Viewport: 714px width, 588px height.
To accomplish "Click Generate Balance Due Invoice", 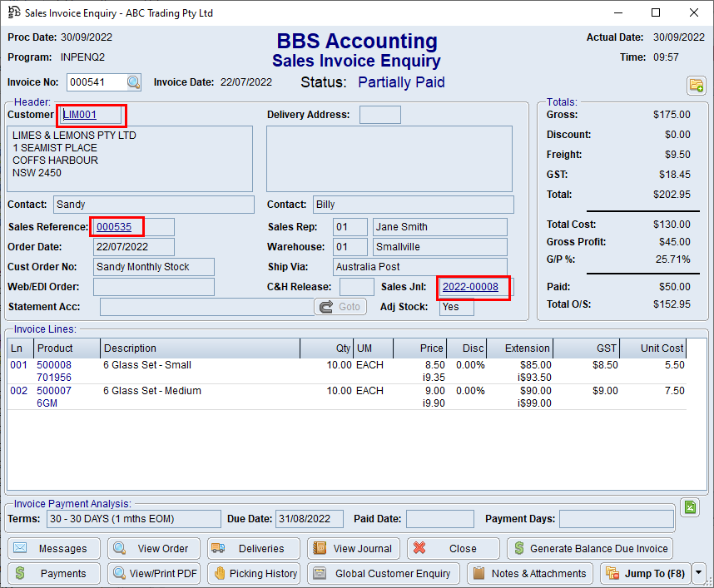I will (589, 549).
